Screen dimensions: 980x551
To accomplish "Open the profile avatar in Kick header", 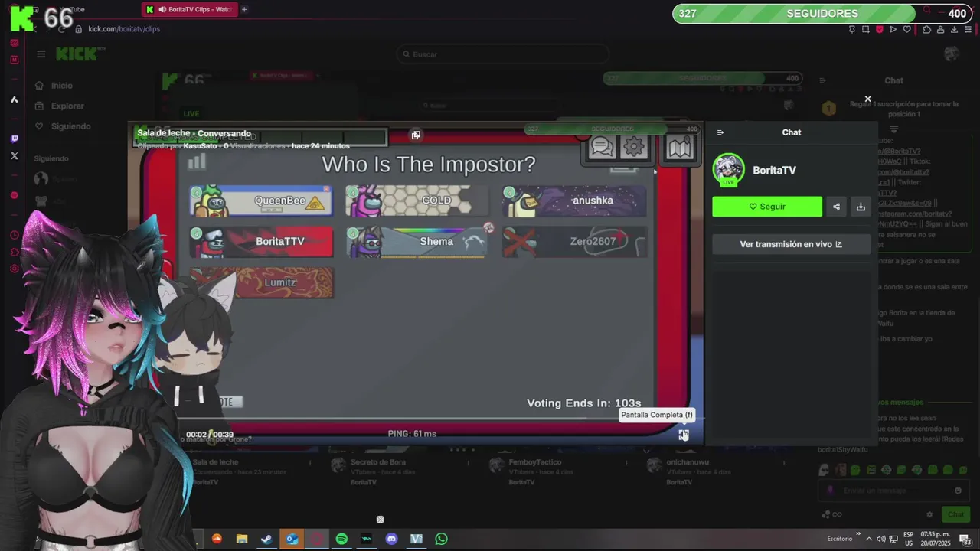I will click(952, 54).
